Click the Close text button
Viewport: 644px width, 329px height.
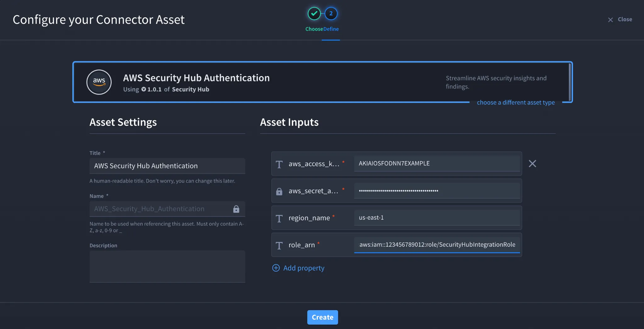coord(625,19)
